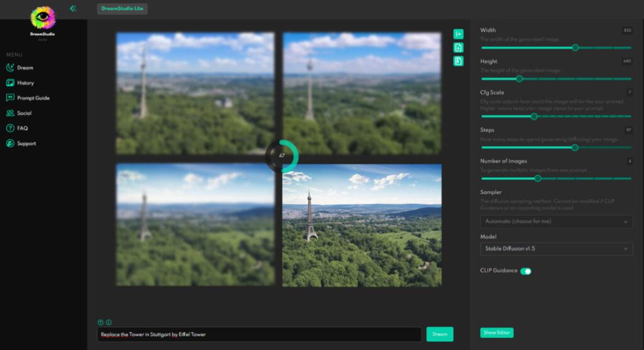Screen dimensions: 644x350
Task: Collapse the sidebar with double-chevron icon
Action: pyautogui.click(x=73, y=8)
